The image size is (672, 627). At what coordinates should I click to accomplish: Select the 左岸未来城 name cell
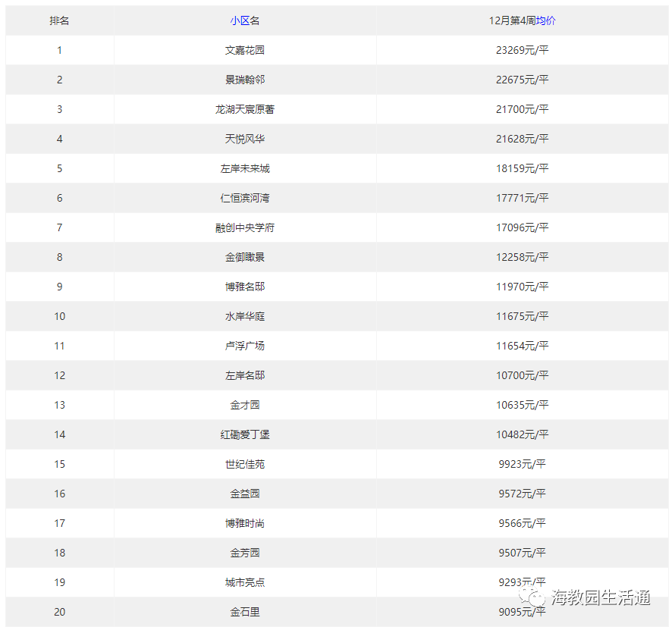pos(245,168)
